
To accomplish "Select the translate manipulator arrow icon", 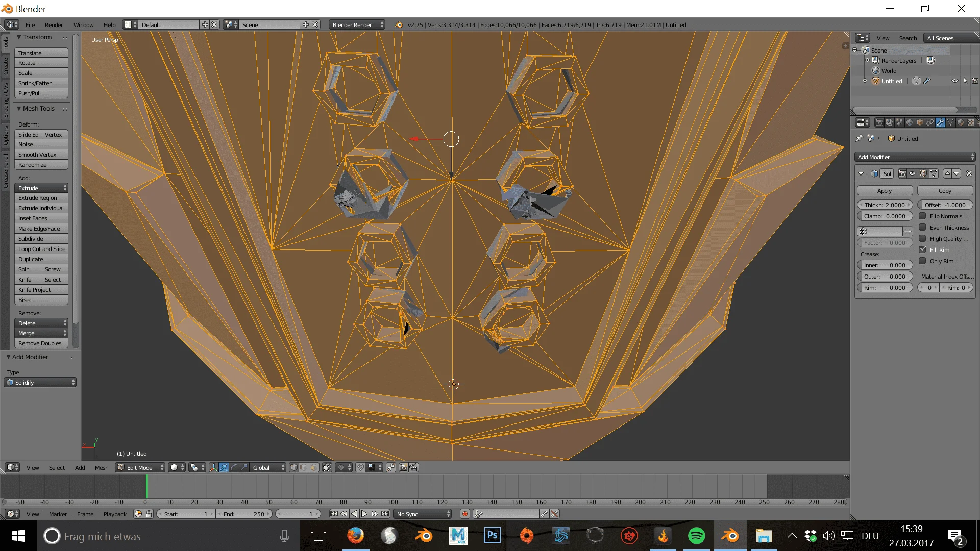I will [x=223, y=467].
